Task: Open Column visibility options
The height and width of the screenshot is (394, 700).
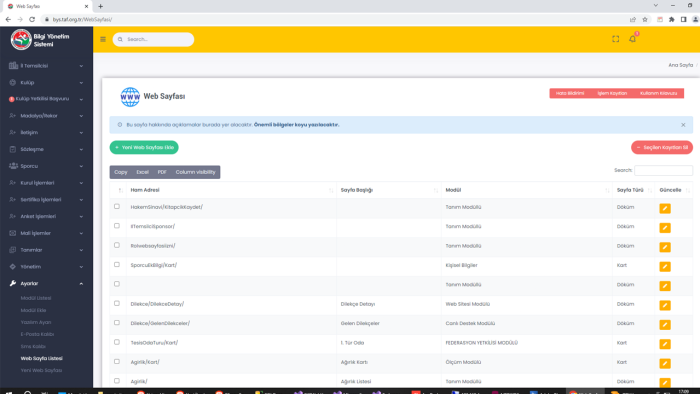Action: (x=195, y=172)
